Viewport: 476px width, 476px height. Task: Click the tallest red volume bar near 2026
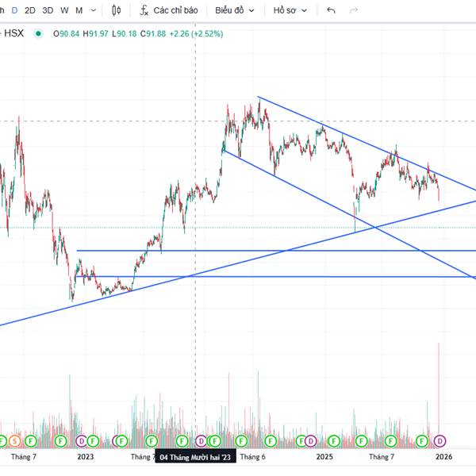pos(439,394)
